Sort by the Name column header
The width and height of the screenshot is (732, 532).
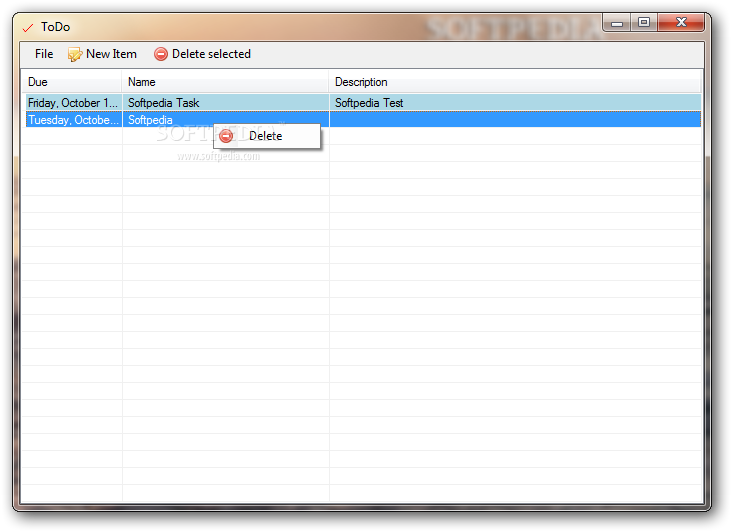225,82
